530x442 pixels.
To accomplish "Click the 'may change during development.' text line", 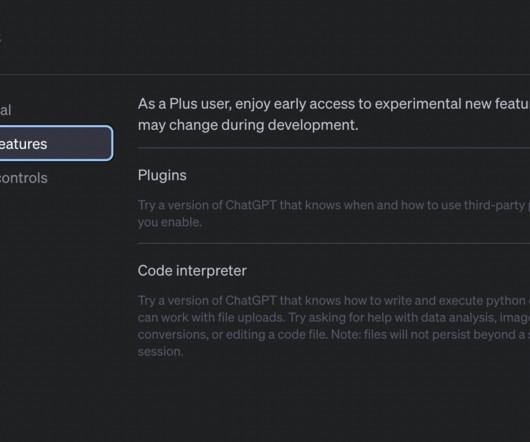I will (x=248, y=125).
